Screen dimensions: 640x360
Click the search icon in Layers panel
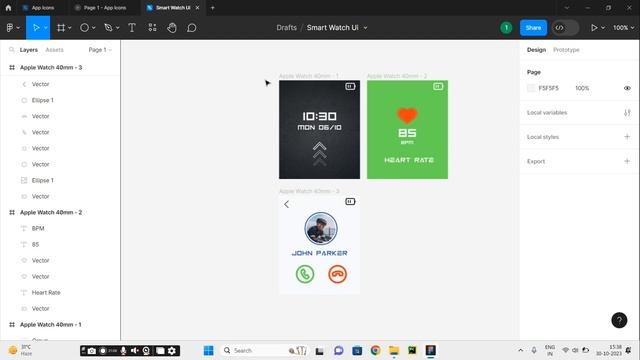point(11,50)
